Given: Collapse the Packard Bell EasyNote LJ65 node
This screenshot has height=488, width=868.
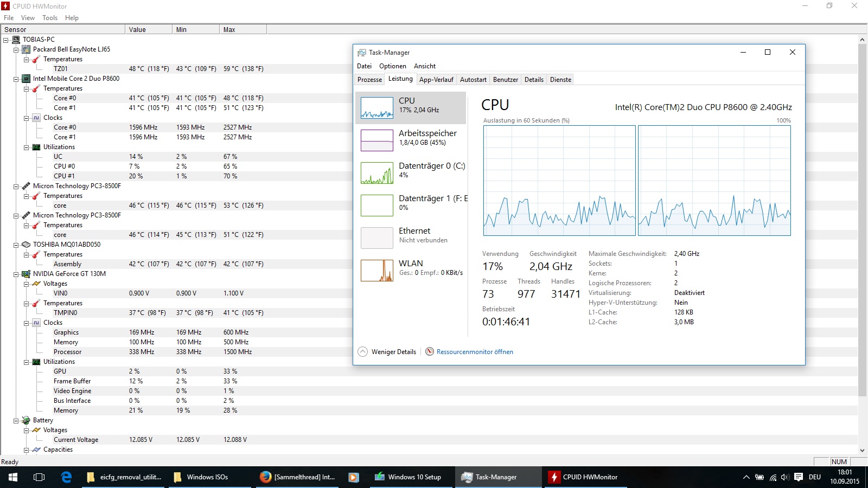Looking at the screenshot, I should click(x=16, y=49).
